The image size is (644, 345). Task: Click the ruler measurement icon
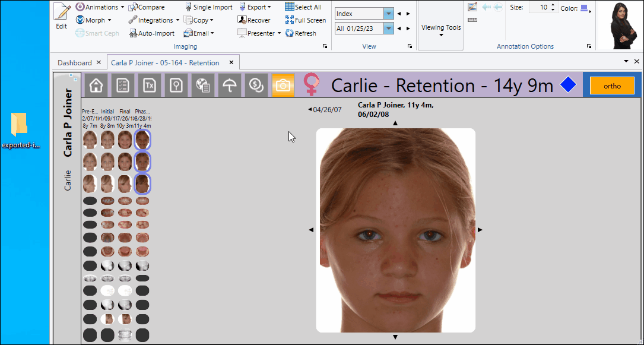[472, 20]
